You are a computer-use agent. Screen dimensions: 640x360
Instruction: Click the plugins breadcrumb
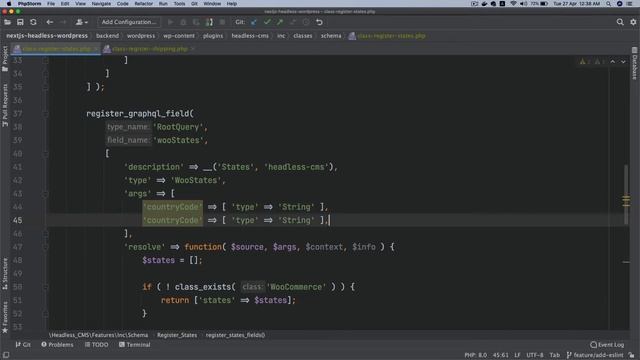pos(213,36)
